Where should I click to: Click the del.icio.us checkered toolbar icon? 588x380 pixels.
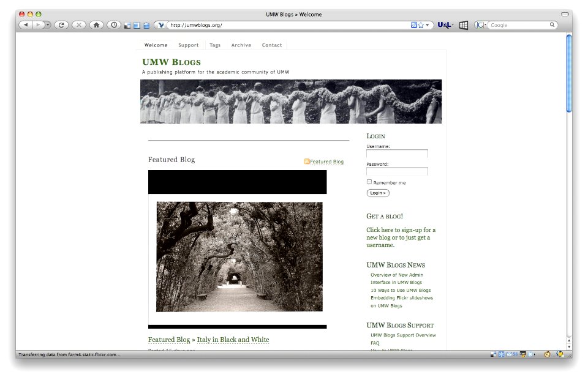coord(127,26)
